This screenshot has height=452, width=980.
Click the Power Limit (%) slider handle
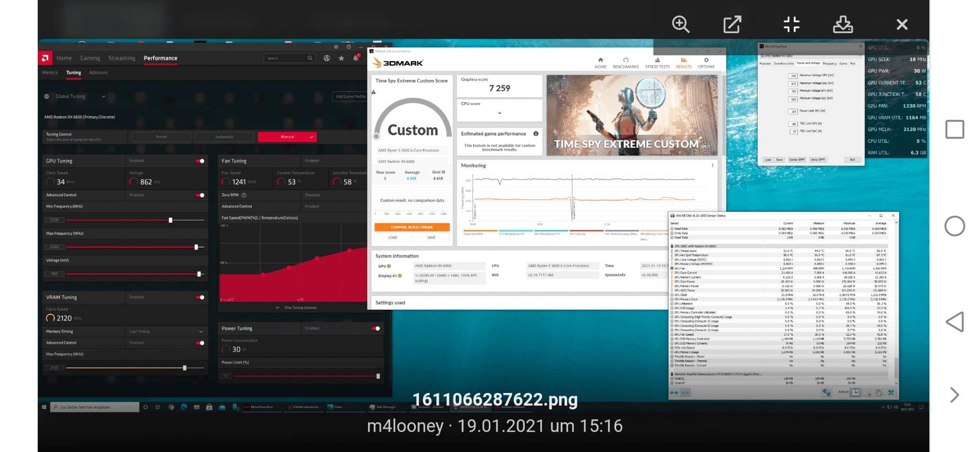[x=378, y=376]
